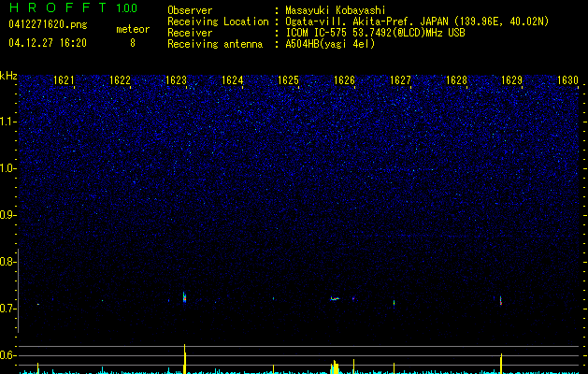The height and width of the screenshot is (374, 588).
Task: Click the 1626 time marker
Action: point(344,80)
